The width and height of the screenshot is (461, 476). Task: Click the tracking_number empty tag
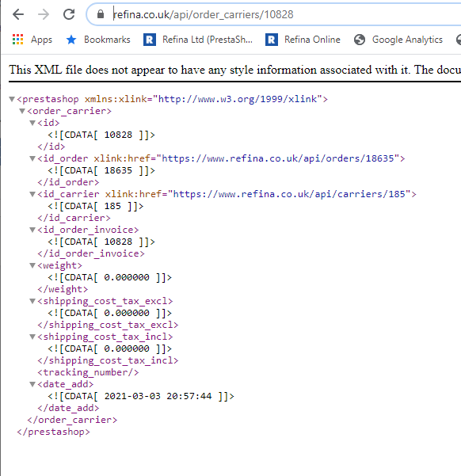coord(88,372)
